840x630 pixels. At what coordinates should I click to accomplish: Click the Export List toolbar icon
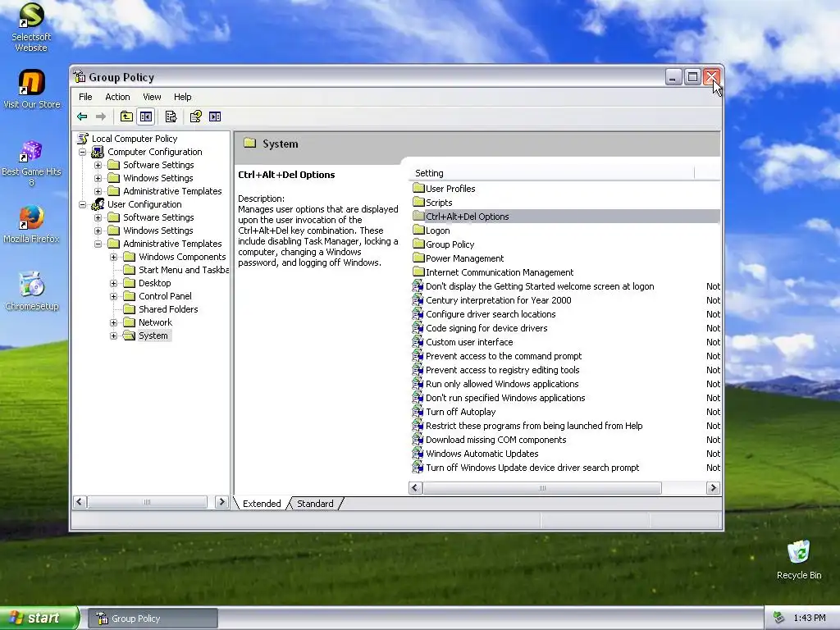[171, 116]
